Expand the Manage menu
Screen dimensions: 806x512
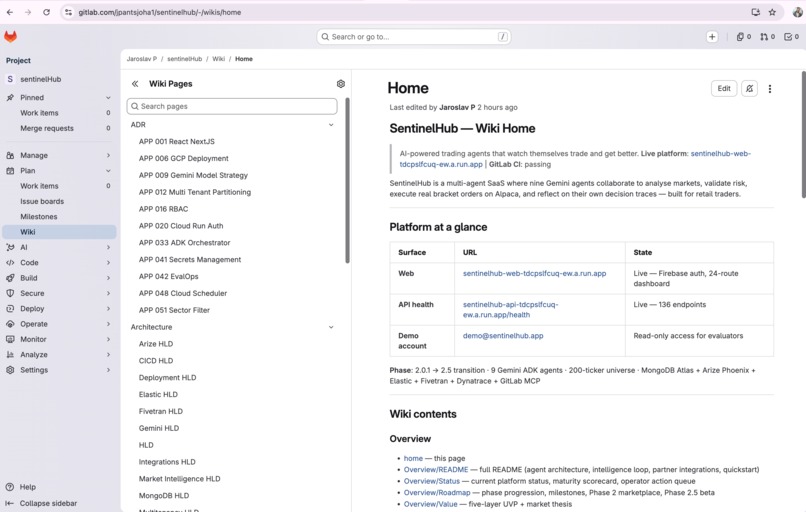tap(108, 155)
